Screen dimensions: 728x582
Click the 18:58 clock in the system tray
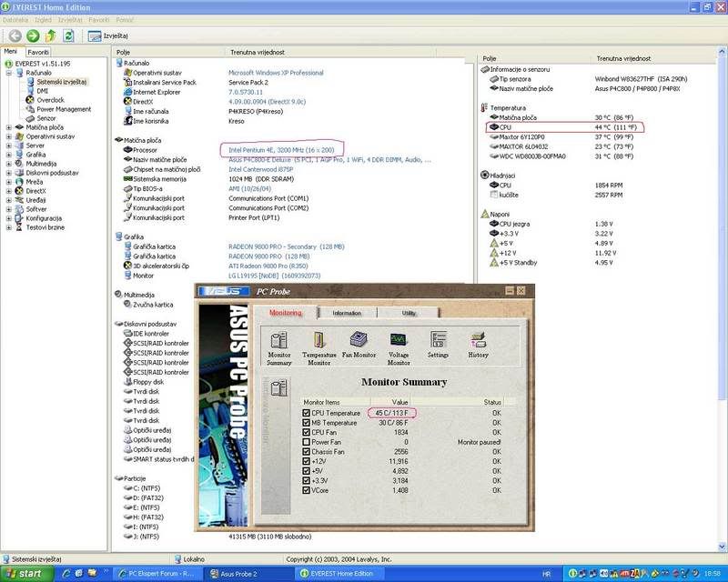pos(713,574)
